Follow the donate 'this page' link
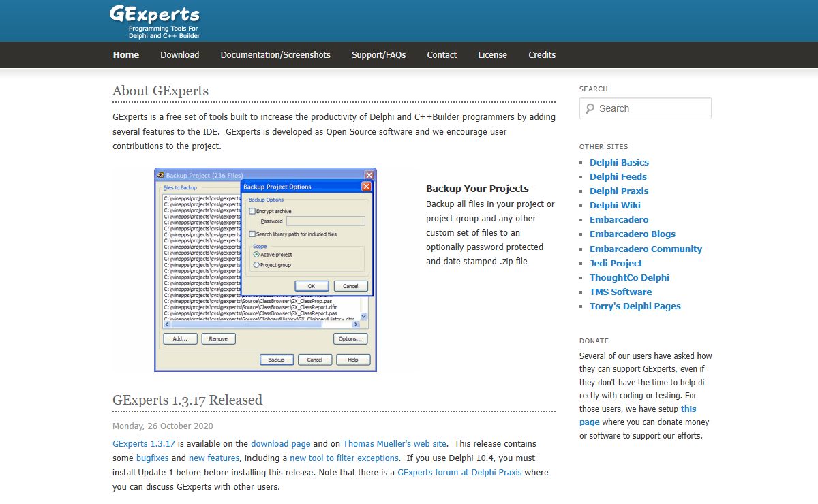 coord(638,415)
